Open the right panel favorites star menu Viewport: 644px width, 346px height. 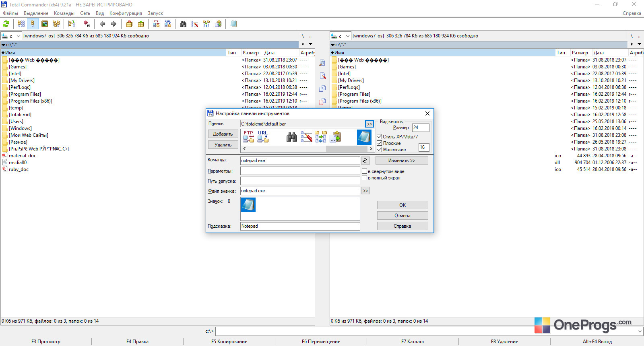tap(632, 44)
